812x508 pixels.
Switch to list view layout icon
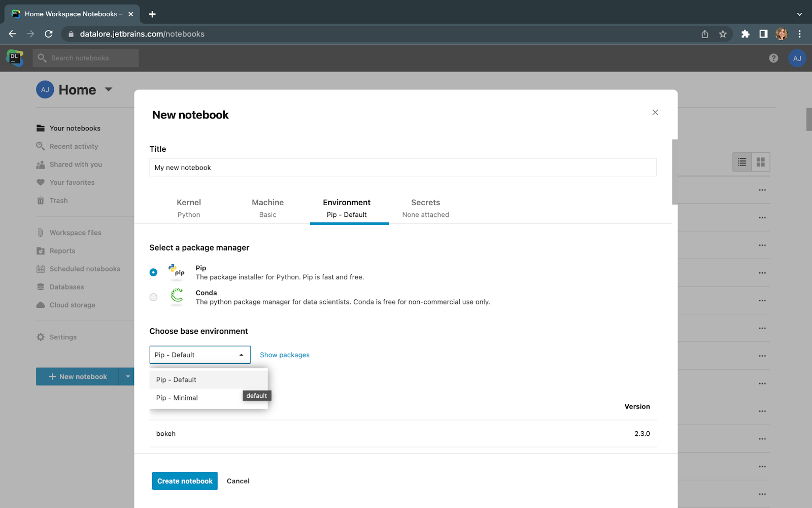pyautogui.click(x=742, y=162)
